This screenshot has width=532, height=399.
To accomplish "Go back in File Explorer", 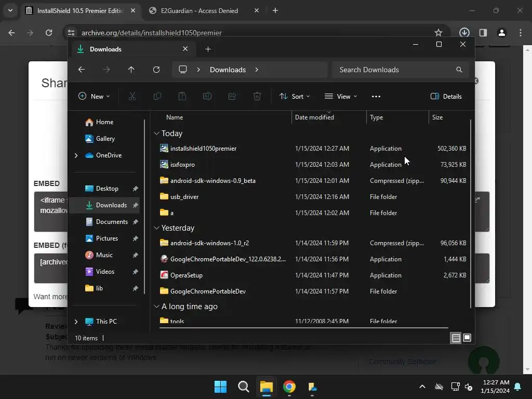I will pos(82,70).
